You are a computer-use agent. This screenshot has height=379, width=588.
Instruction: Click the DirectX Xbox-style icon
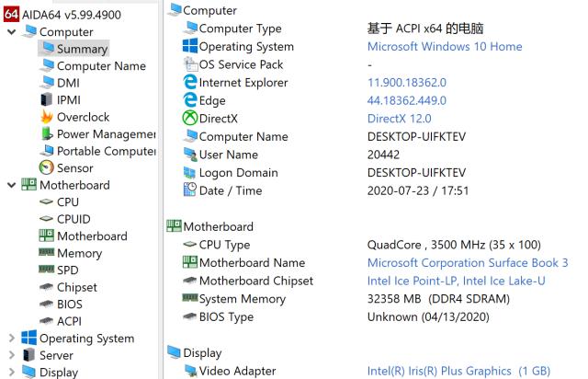(190, 118)
